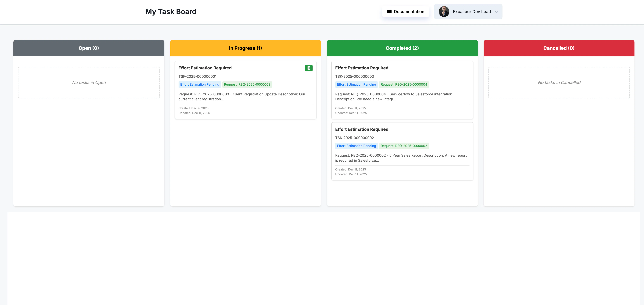Screen dimensions: 644x305
Task: Click Effort Estimation Pending tag on TSK-2025-000000002
Action: (357, 146)
